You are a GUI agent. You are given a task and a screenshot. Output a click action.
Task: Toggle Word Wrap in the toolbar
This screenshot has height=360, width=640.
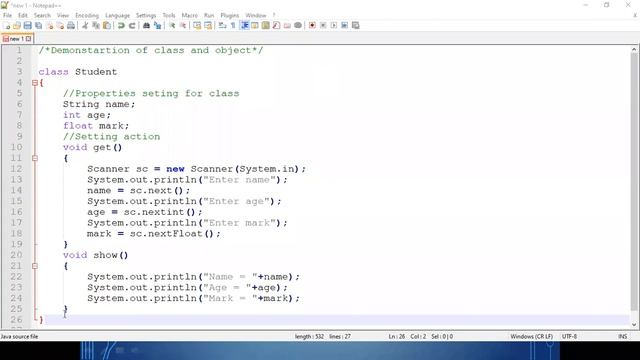pos(222,25)
